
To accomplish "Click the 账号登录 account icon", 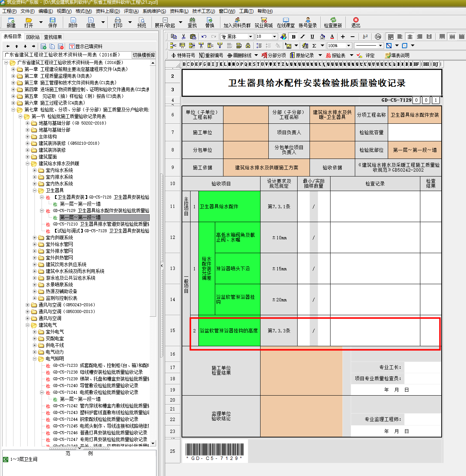I will [308, 22].
